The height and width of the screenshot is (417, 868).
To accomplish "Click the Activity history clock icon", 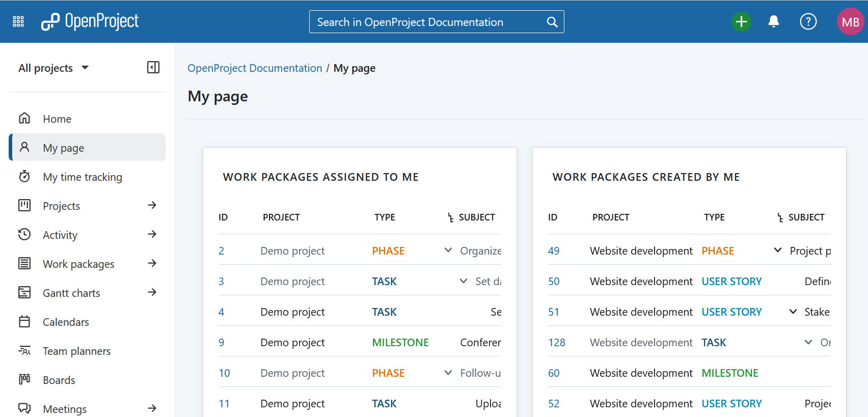I will click(x=24, y=234).
